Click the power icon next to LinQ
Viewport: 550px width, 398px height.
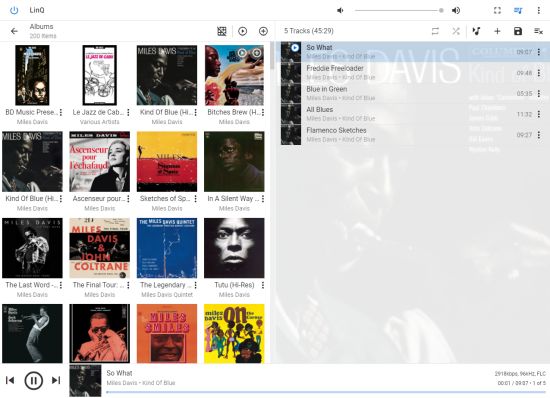click(x=14, y=10)
